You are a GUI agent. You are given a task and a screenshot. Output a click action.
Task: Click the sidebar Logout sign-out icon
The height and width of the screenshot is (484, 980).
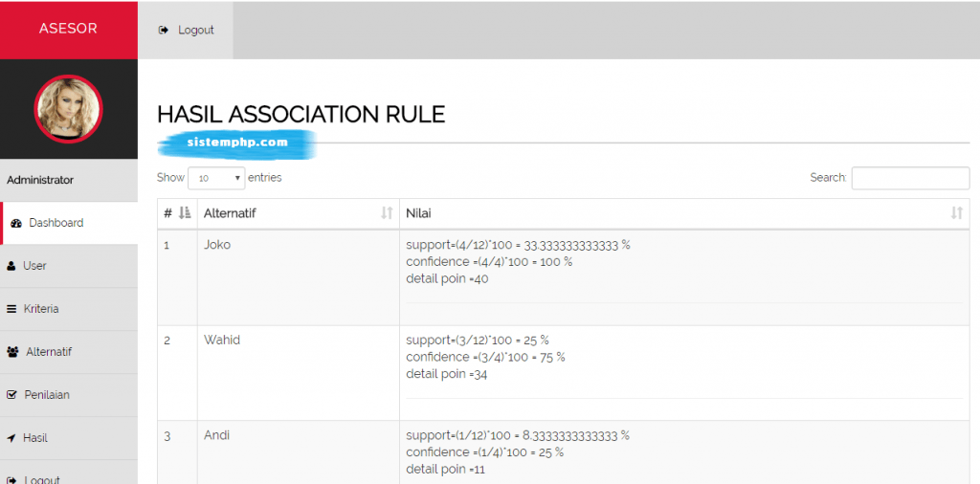(11, 480)
